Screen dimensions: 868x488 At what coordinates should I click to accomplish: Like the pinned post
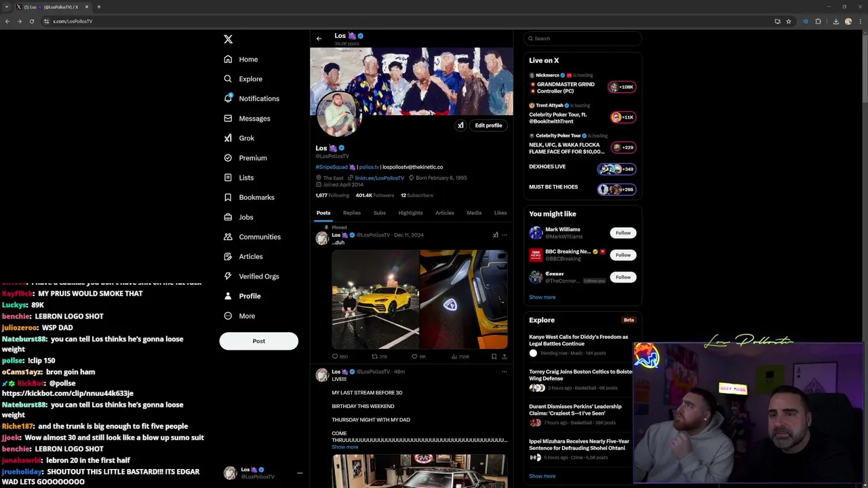(x=418, y=357)
